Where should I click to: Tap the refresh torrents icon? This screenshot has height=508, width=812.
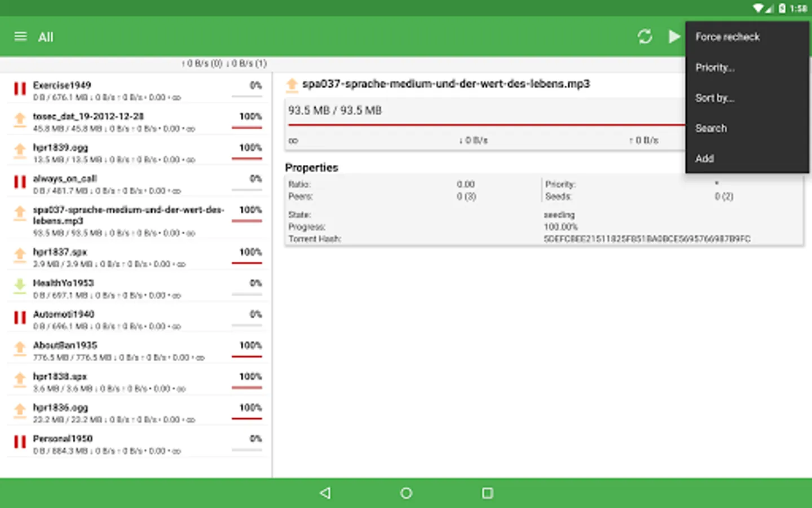(x=645, y=37)
